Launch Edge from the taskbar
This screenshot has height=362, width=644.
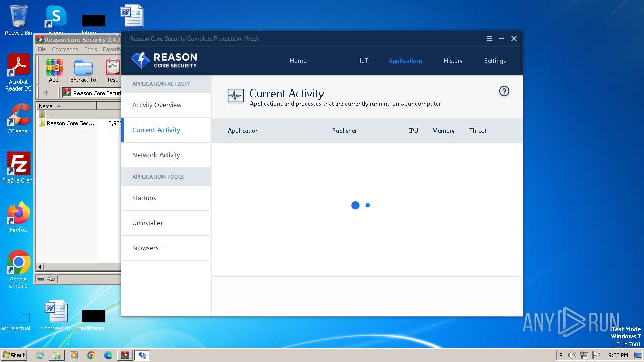[x=108, y=355]
